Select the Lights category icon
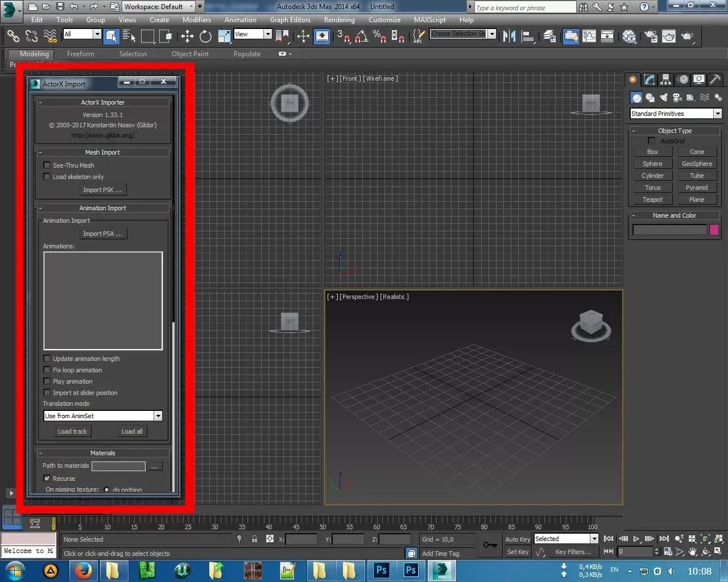728x582 pixels. click(664, 97)
